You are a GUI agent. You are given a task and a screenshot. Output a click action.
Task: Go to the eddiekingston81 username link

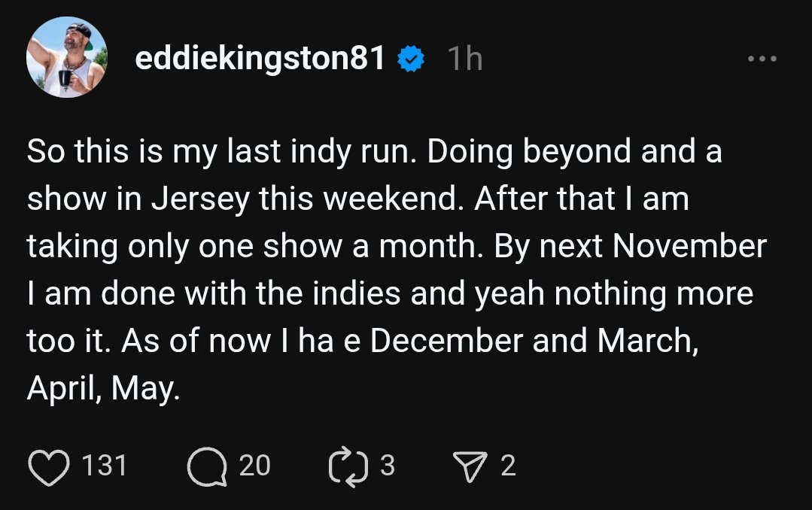click(260, 59)
